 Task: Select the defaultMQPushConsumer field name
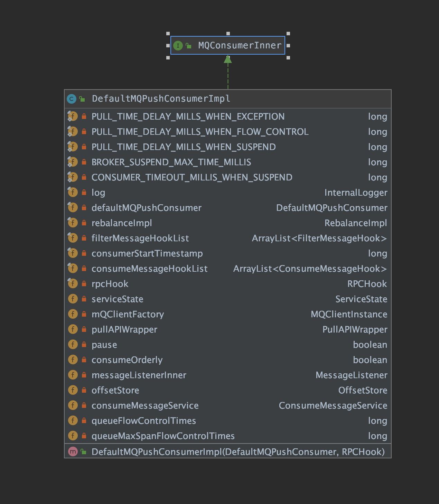[147, 208]
